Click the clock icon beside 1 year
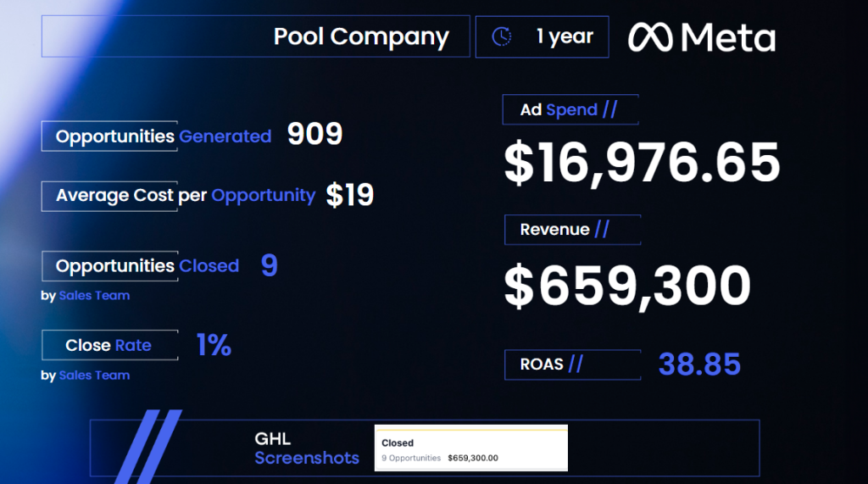This screenshot has height=484, width=868. [502, 37]
